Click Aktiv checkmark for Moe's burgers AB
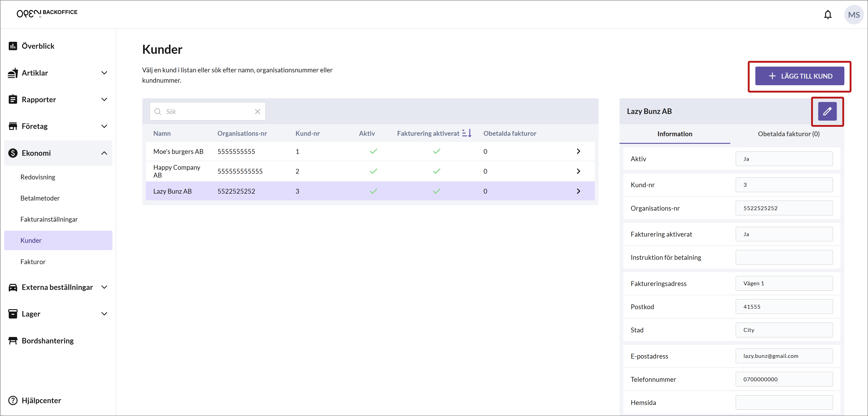The image size is (868, 416). pos(373,151)
